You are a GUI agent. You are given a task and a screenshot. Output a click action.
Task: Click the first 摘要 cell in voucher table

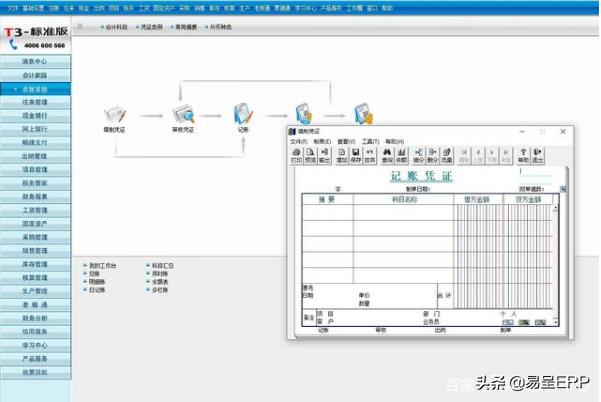click(327, 212)
